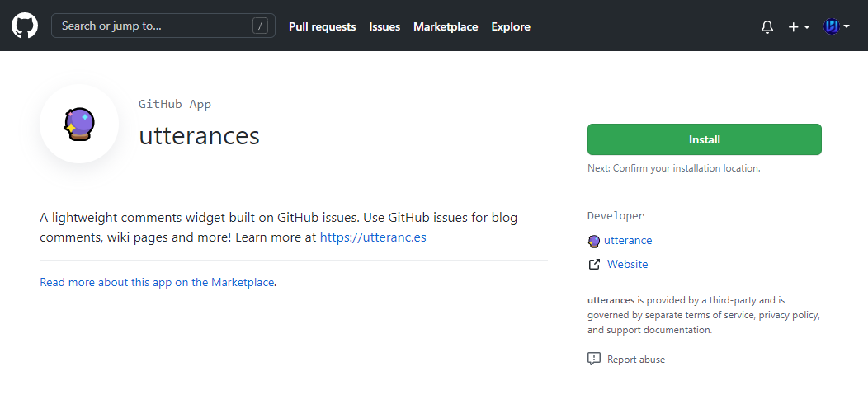868x395 pixels.
Task: Click the Report abuse text link
Action: (x=636, y=360)
